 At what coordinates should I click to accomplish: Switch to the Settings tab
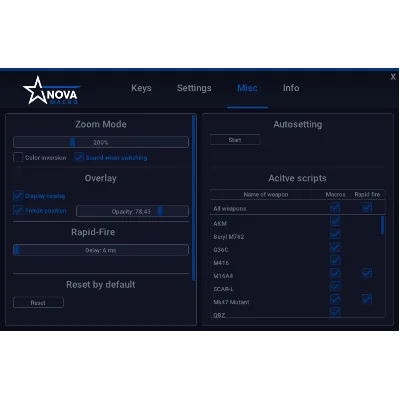[194, 88]
